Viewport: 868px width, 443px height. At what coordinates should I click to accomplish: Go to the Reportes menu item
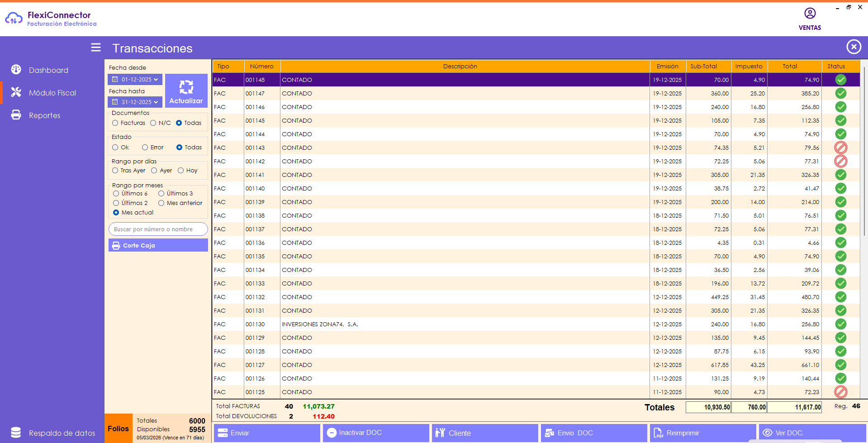[44, 115]
